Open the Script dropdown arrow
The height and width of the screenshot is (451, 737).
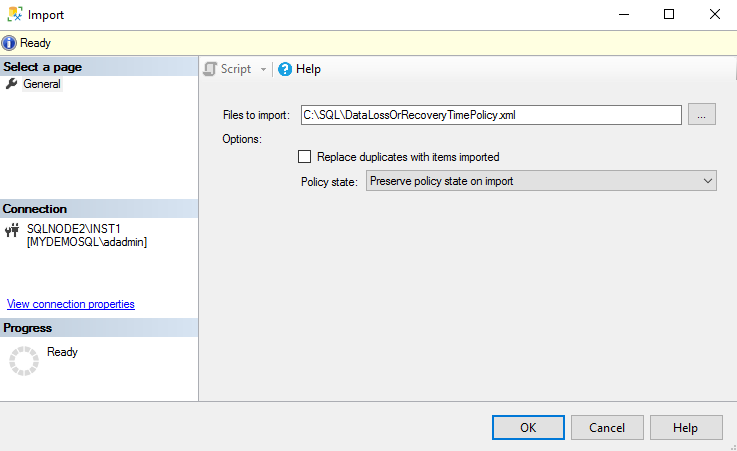point(263,69)
